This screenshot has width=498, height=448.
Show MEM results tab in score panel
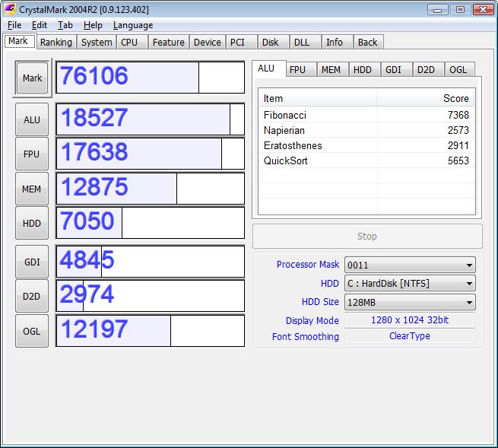pos(332,69)
